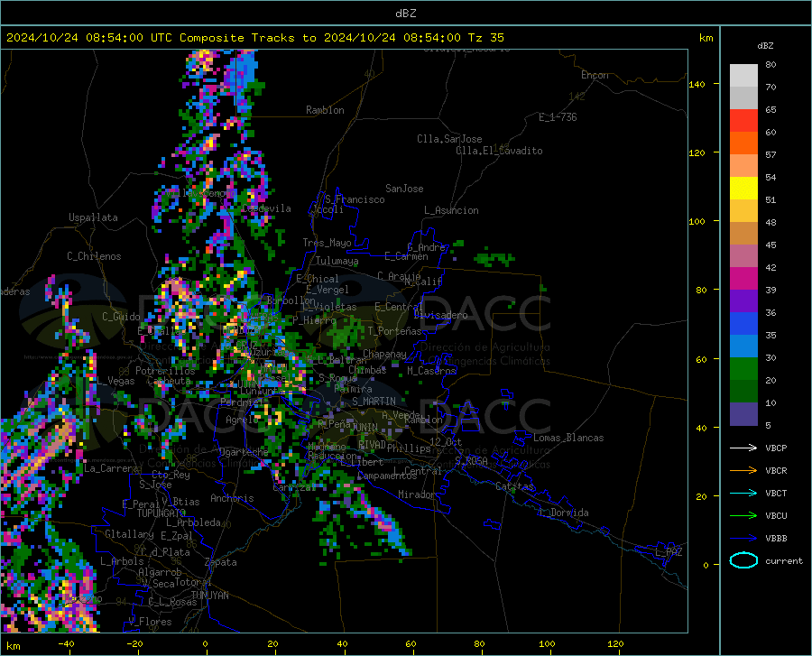Pick the purple swatch between 39 and 36

click(743, 301)
